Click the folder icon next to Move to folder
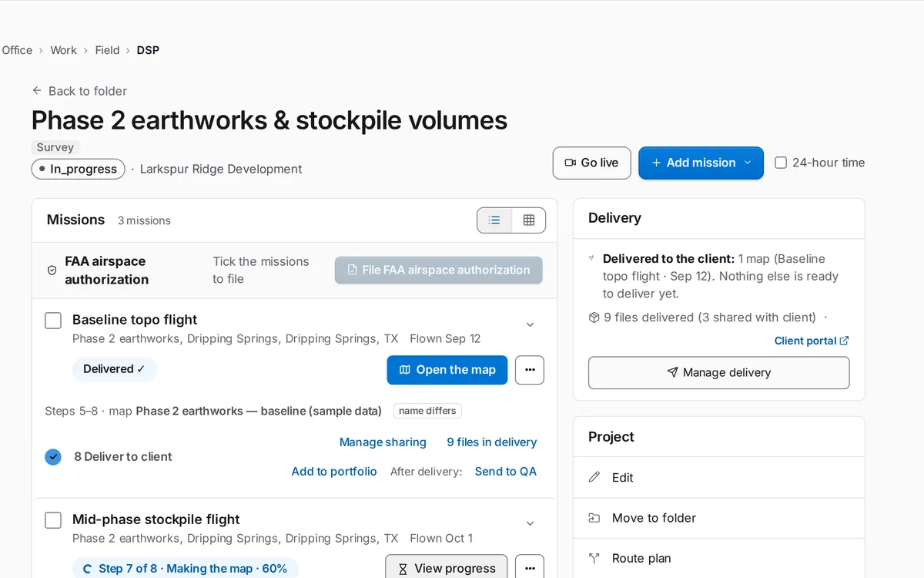The height and width of the screenshot is (578, 924). pyautogui.click(x=594, y=518)
